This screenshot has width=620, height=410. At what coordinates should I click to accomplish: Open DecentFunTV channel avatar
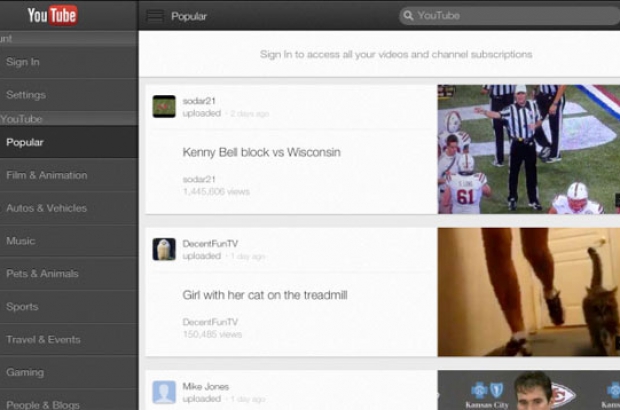(164, 249)
